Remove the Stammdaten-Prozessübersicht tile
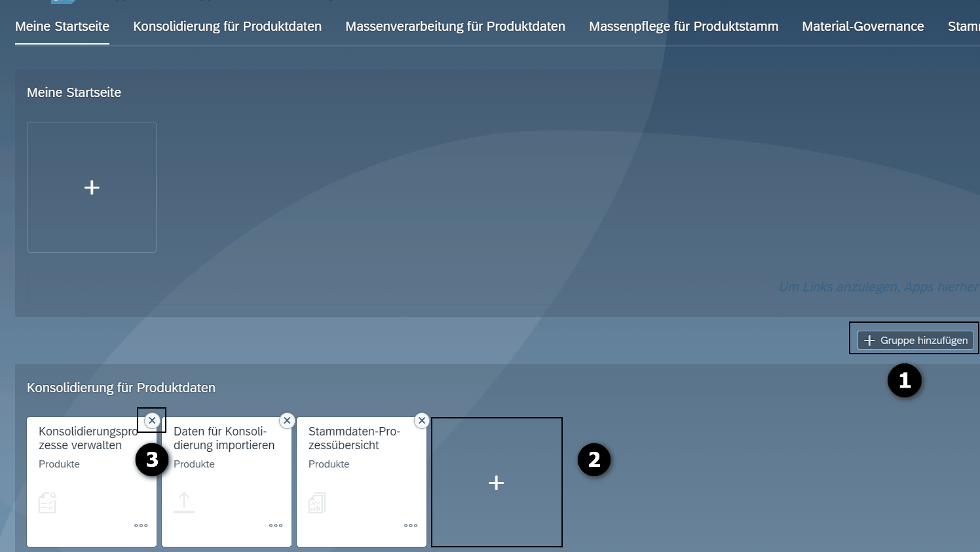The image size is (980, 552). [422, 420]
